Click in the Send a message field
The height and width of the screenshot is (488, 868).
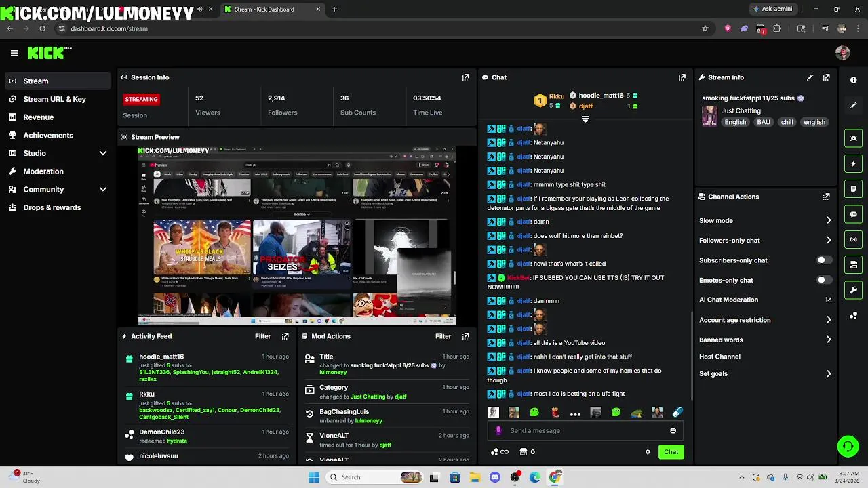pyautogui.click(x=585, y=430)
